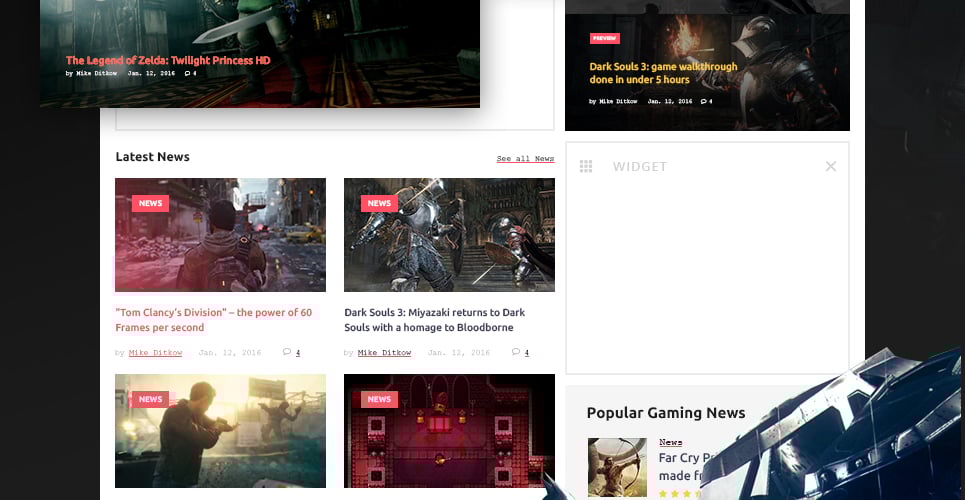This screenshot has height=500, width=965.
Task: Open the widget grid drag handle icon
Action: pyautogui.click(x=586, y=166)
